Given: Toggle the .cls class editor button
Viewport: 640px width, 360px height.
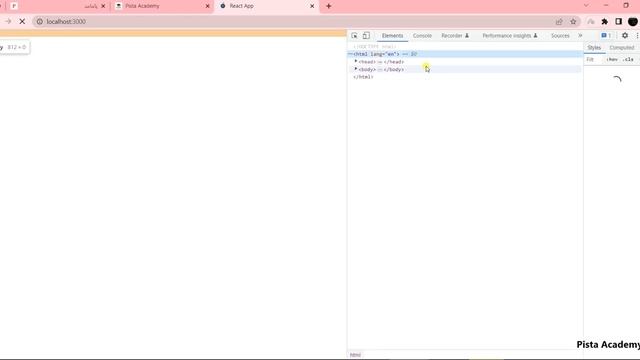Looking at the screenshot, I should [x=629, y=60].
